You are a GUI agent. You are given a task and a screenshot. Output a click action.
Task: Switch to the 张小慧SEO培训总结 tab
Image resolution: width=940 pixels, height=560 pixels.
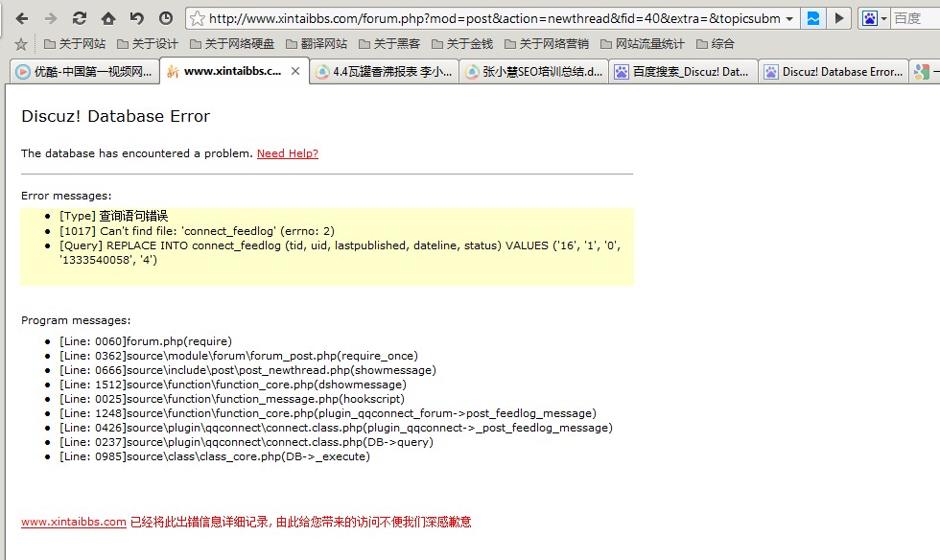click(x=533, y=71)
